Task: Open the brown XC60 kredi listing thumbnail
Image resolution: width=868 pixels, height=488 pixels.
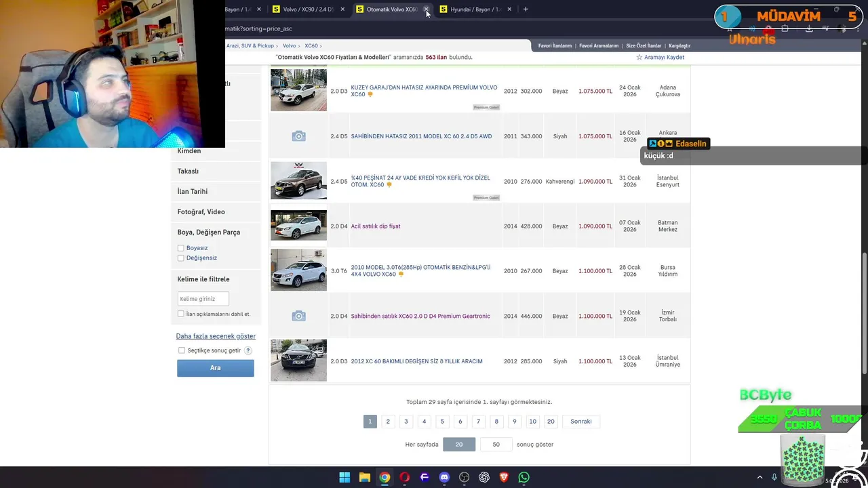Action: [x=298, y=180]
